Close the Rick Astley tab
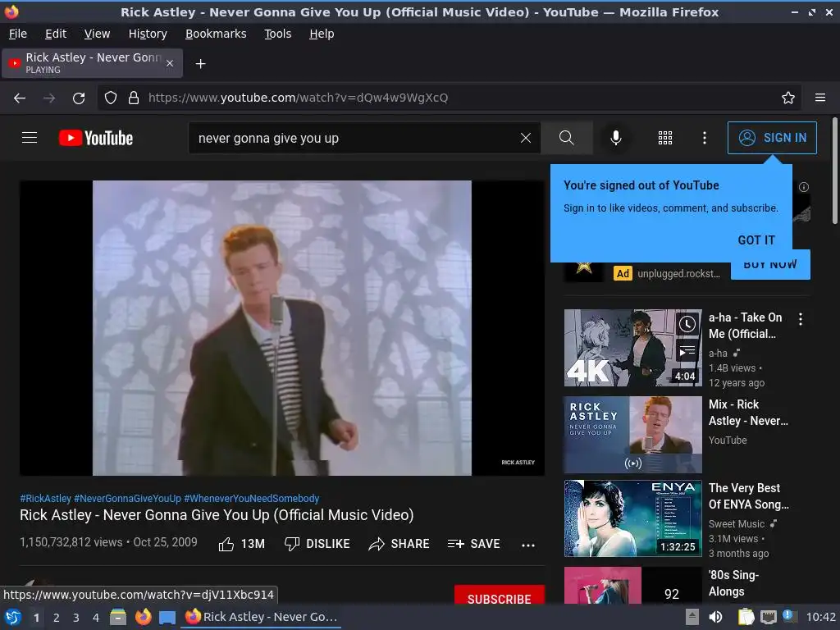This screenshot has height=630, width=840. [170, 63]
